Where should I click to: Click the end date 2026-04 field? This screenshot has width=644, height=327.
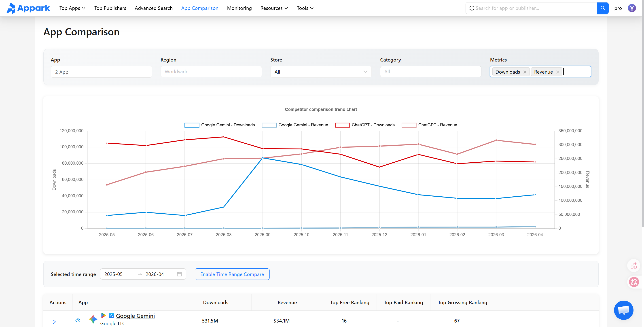(159, 274)
